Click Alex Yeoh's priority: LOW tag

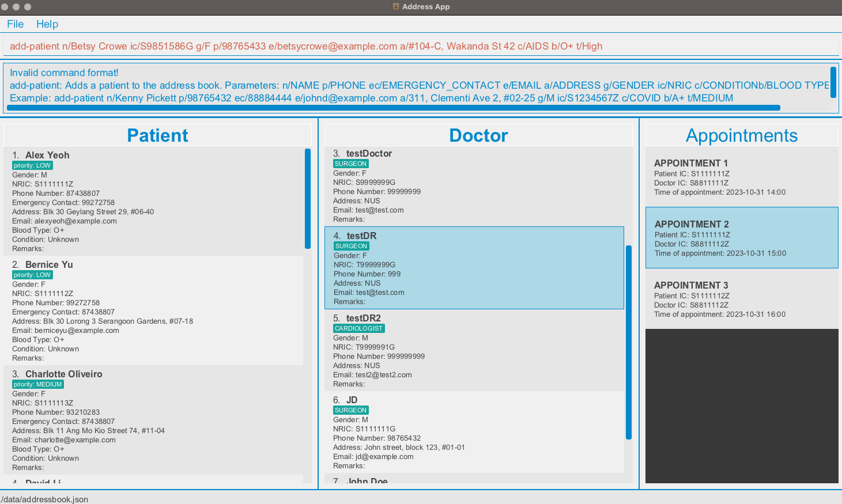coord(32,165)
